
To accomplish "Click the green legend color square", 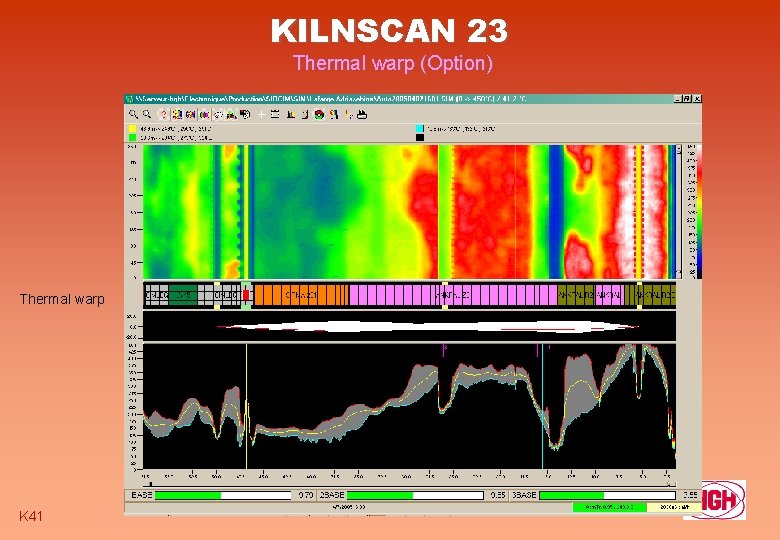I will tap(132, 138).
